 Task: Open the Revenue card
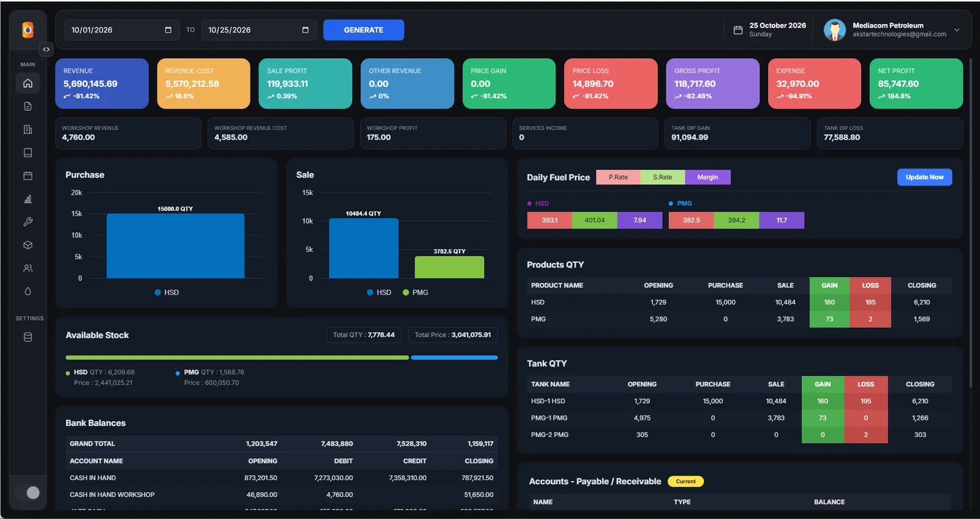tap(102, 83)
